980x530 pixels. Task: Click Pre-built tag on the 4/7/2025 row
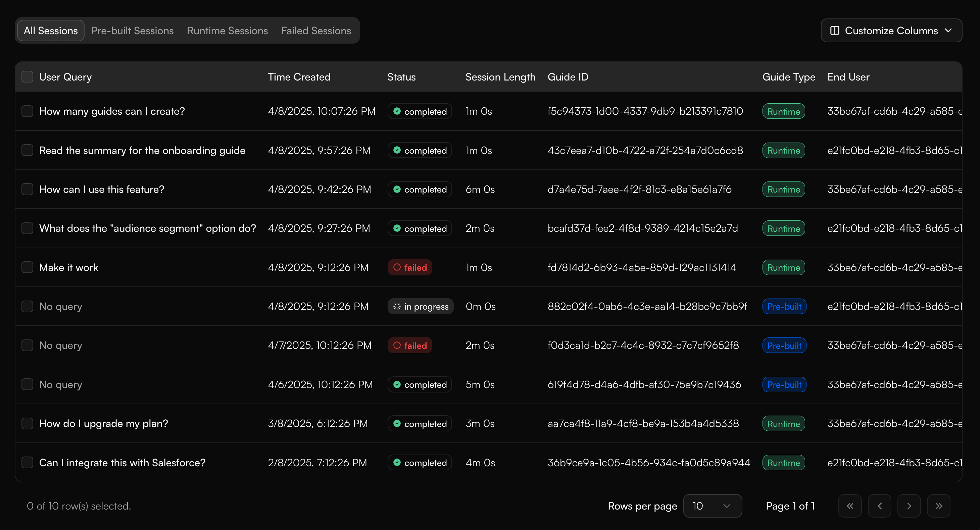(784, 345)
